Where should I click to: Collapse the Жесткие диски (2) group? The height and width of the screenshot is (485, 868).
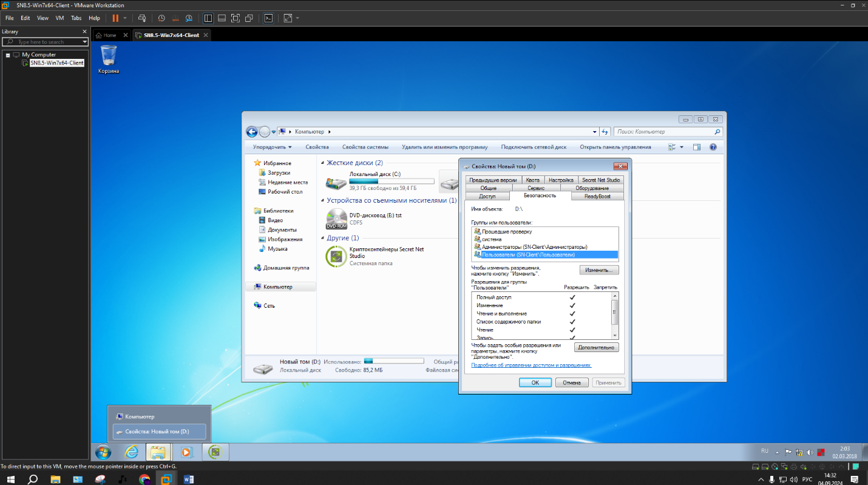tap(322, 163)
